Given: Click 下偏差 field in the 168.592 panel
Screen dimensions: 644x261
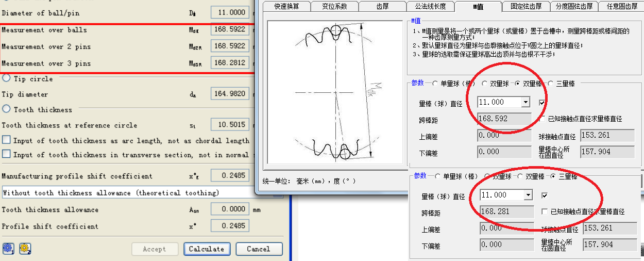Looking at the screenshot, I should coord(504,152).
